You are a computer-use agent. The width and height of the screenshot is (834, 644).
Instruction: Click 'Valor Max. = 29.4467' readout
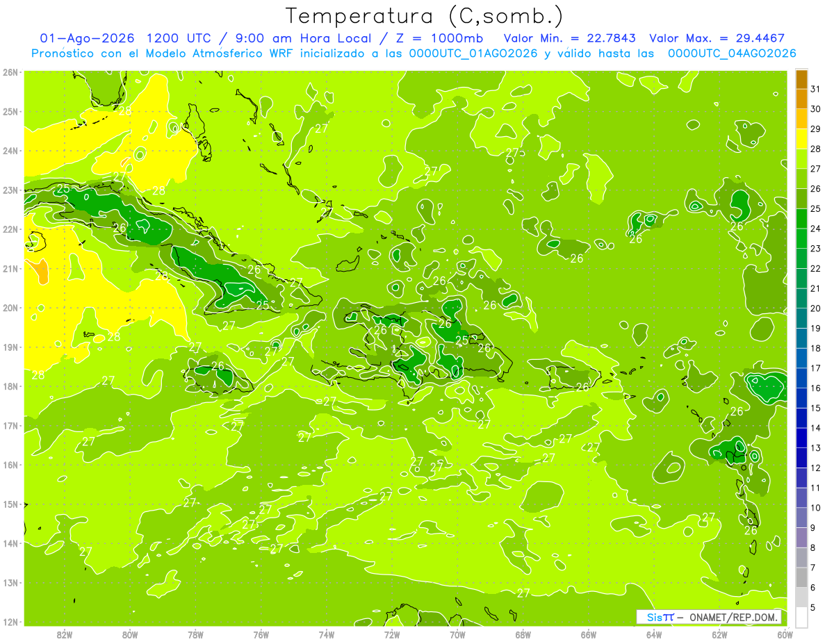[717, 38]
